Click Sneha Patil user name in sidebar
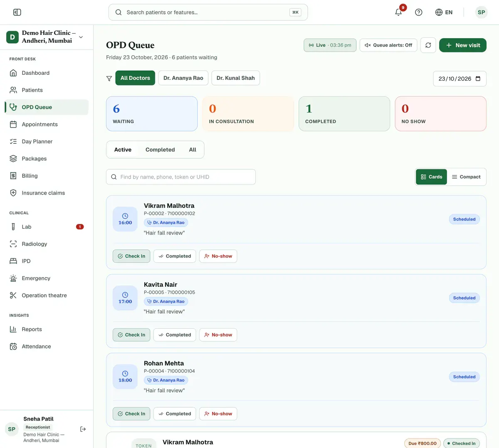The image size is (499, 448). point(38,419)
